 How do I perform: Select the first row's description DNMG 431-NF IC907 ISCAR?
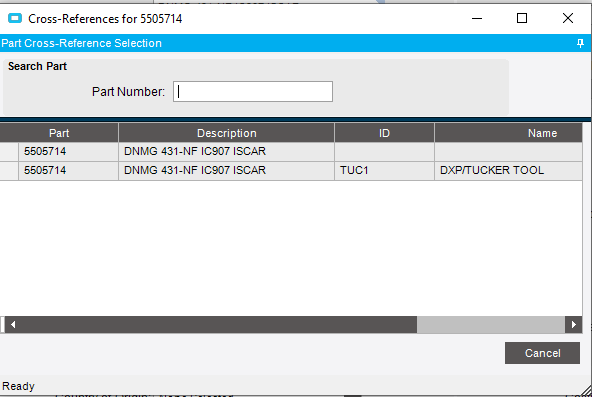pos(227,152)
